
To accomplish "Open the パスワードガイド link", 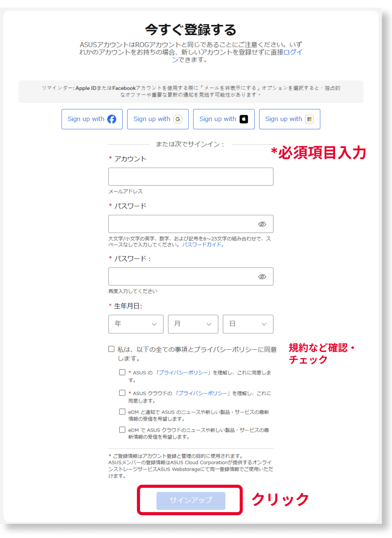I will 203,245.
